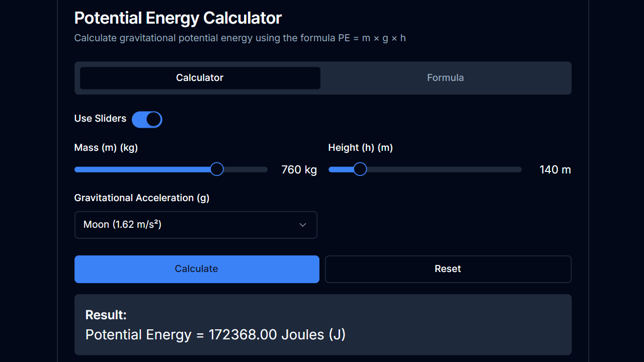Disable the Use Sliders toggle
This screenshot has width=644, height=362.
pos(147,119)
